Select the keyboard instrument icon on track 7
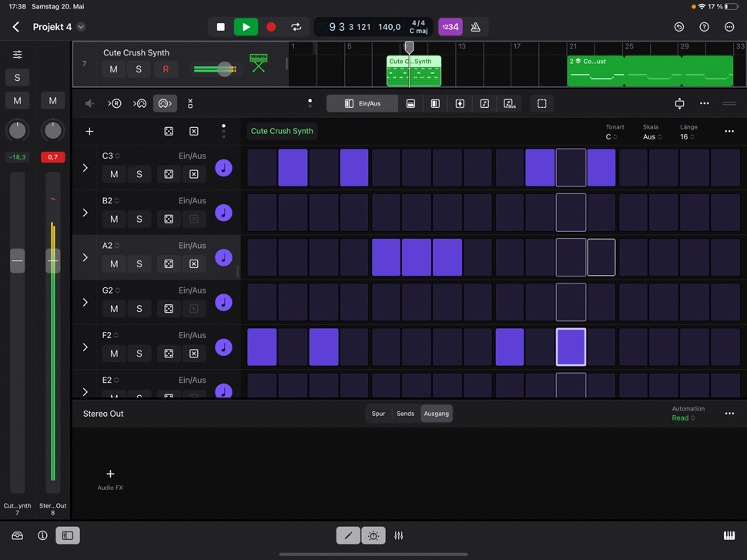Screen dimensions: 747x560 [x=259, y=63]
